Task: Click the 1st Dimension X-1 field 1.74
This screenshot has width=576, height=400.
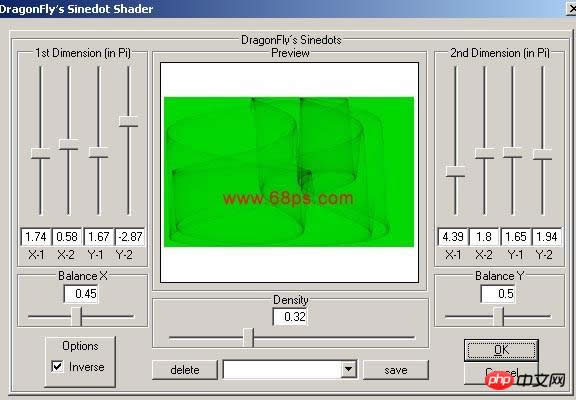Action: [x=36, y=237]
